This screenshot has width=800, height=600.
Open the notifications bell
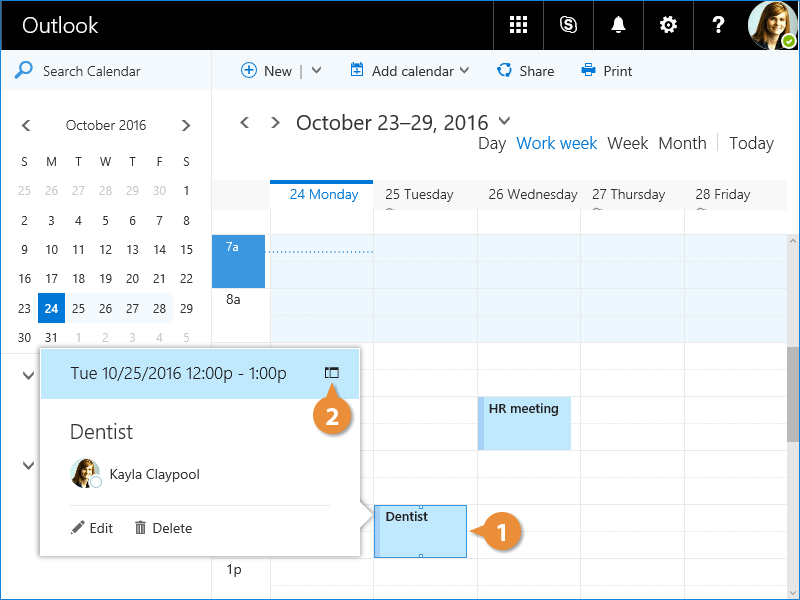pyautogui.click(x=618, y=25)
